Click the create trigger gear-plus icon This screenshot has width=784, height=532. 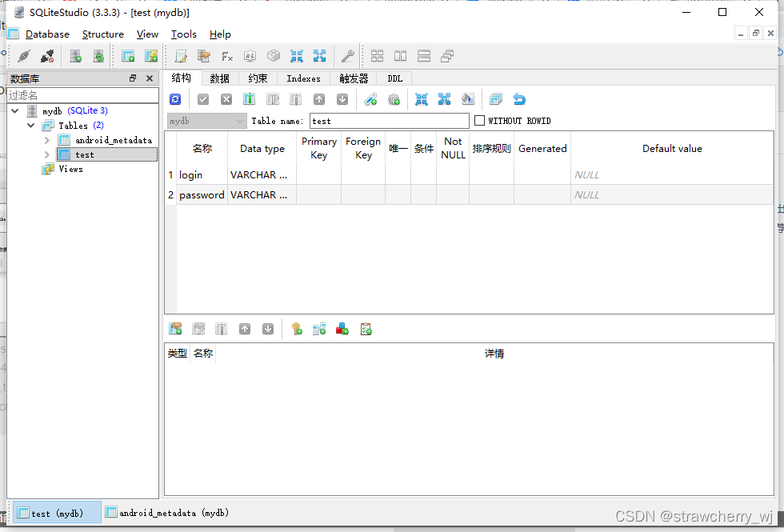coord(394,99)
